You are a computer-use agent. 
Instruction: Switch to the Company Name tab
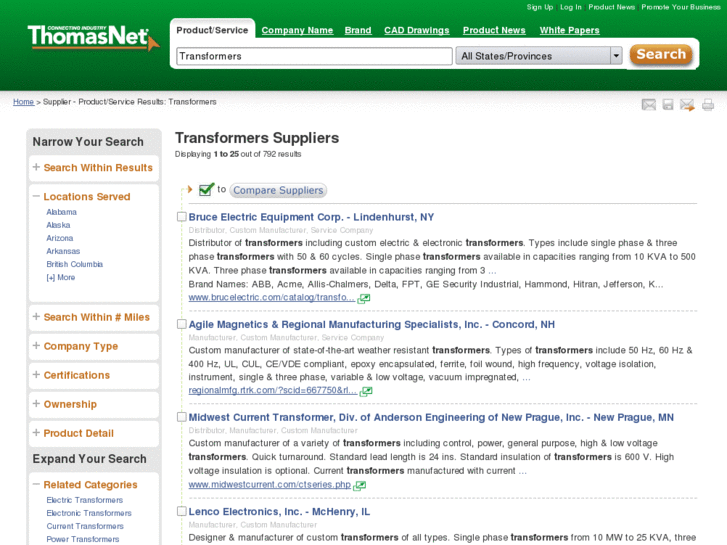click(x=297, y=30)
